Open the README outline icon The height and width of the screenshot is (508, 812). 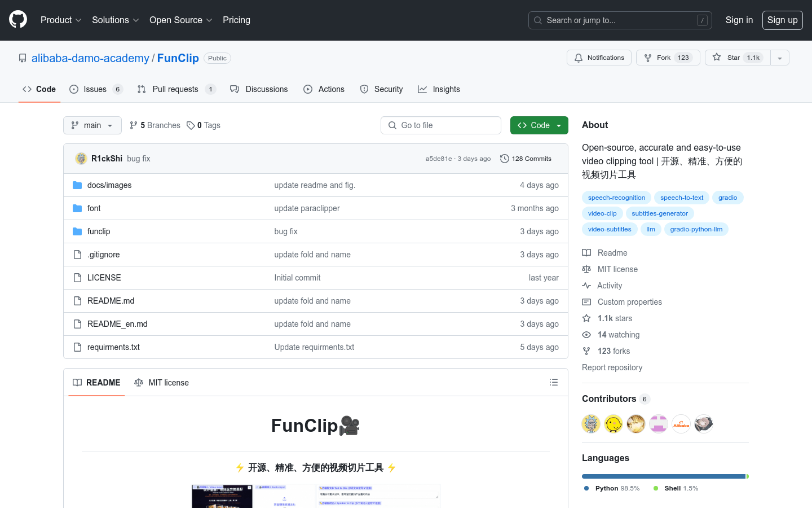click(x=554, y=382)
